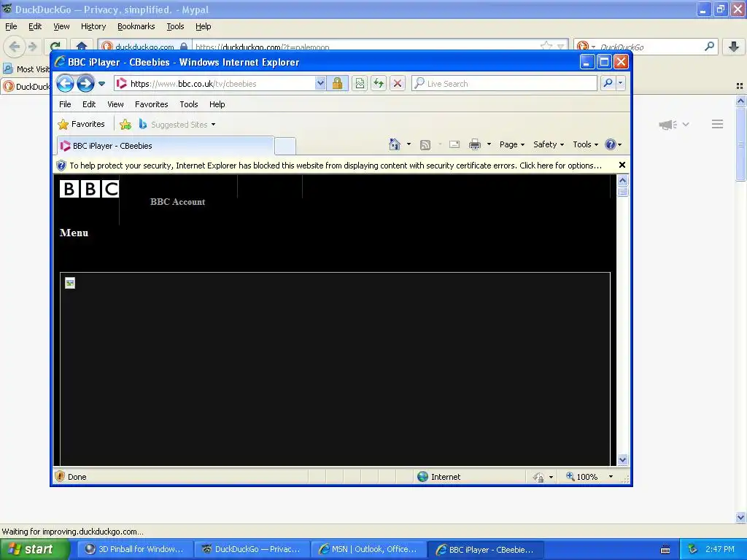The image size is (747, 560).
Task: Click the system tray clock
Action: tap(720, 549)
